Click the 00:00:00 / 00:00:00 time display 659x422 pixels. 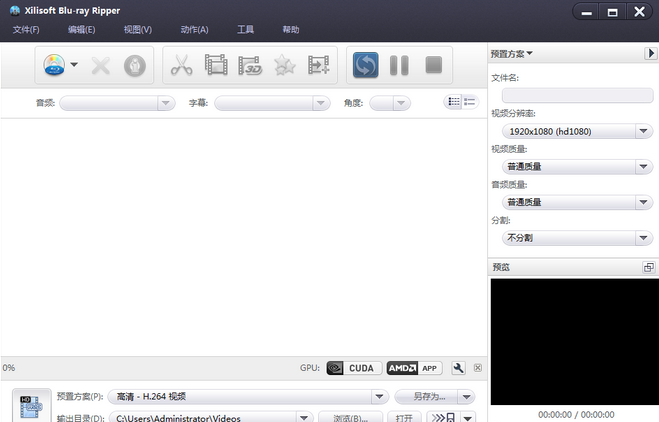click(x=576, y=415)
